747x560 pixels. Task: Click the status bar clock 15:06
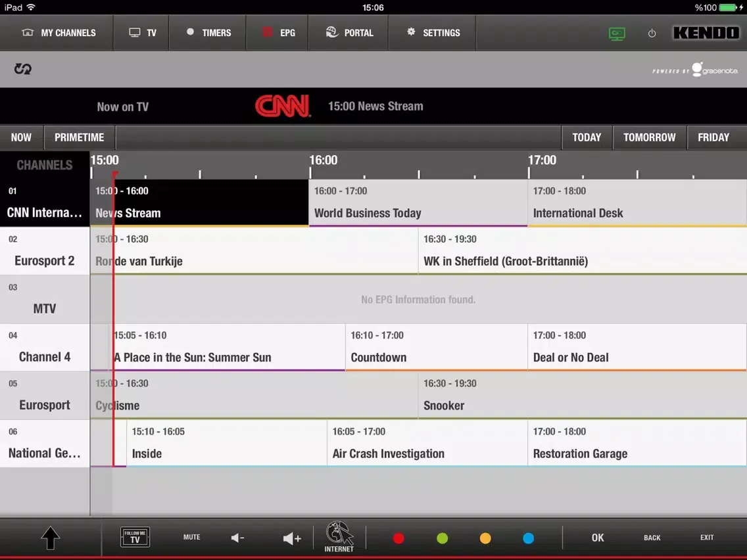point(373,7)
